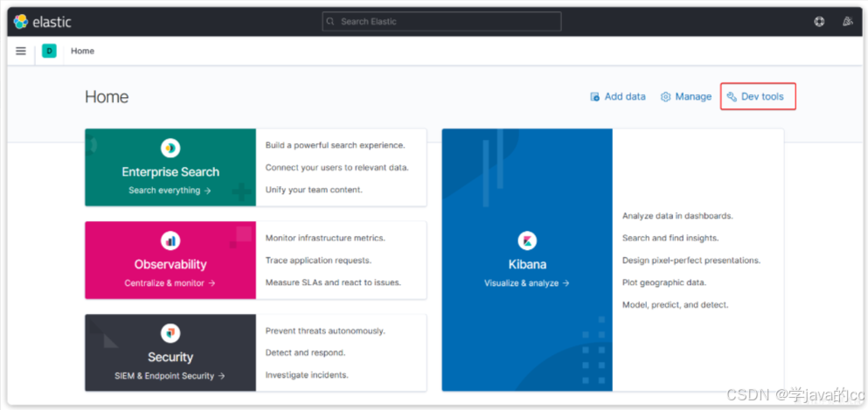Viewport: 868px width, 410px height.
Task: Click 'Measure SLAs and react to issues.'
Action: coord(333,282)
